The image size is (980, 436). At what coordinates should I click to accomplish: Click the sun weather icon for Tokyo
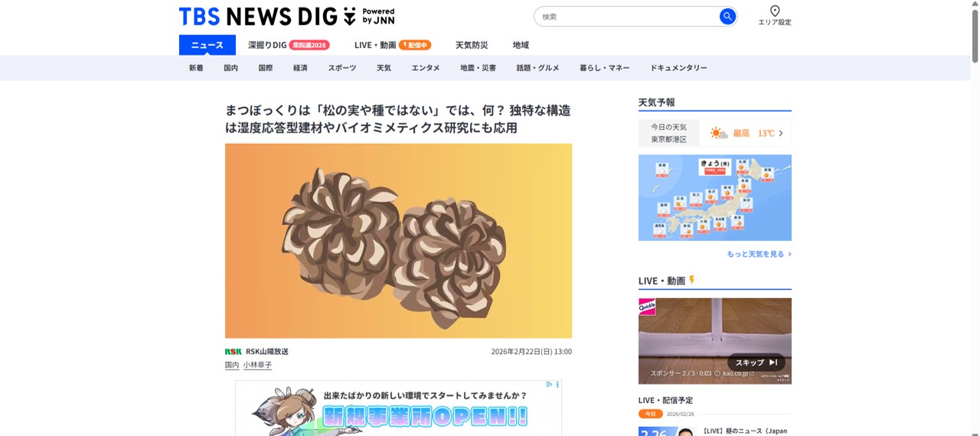[718, 133]
